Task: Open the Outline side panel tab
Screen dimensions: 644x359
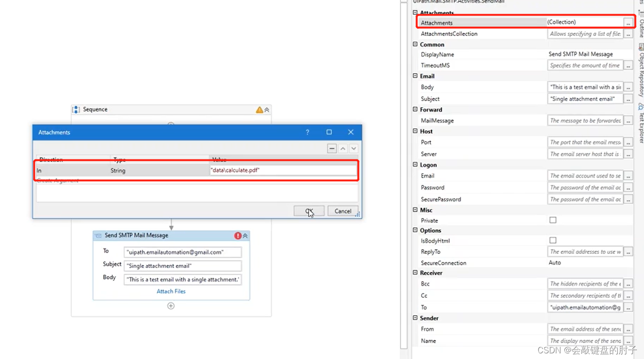Action: [x=641, y=25]
